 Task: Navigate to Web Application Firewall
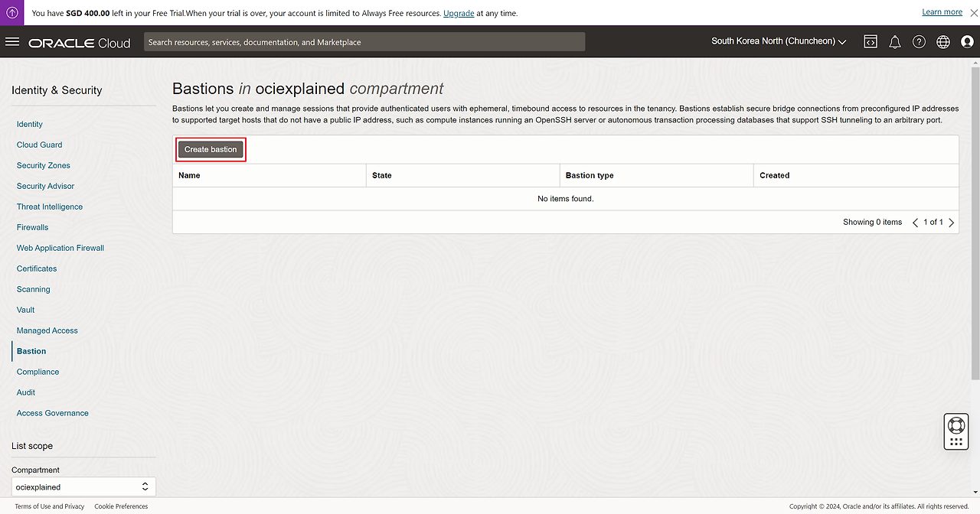(60, 248)
